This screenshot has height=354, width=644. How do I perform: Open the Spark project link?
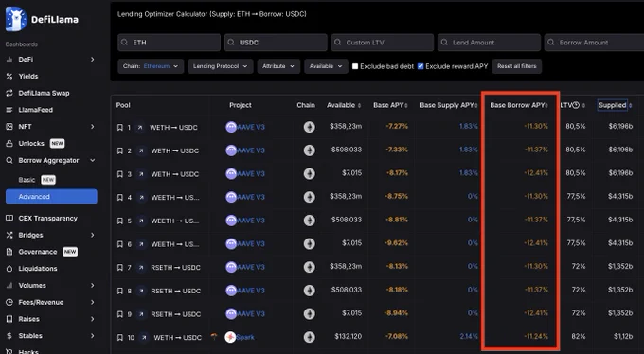coord(245,337)
